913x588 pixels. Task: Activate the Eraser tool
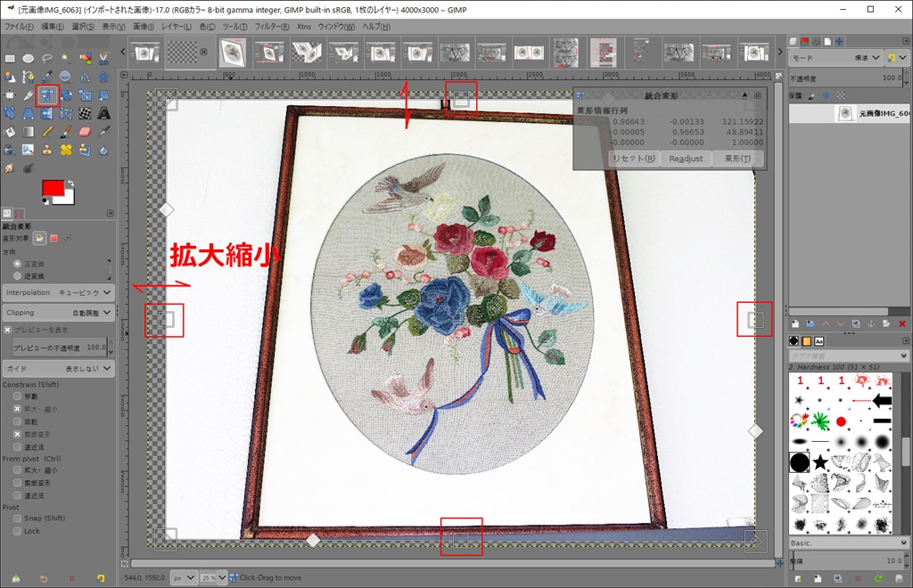(x=85, y=132)
